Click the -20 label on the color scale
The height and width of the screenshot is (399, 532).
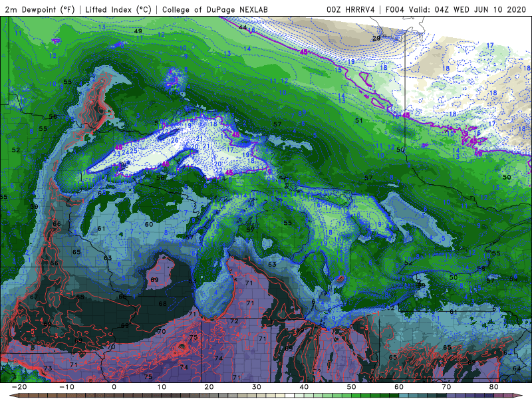(19, 387)
